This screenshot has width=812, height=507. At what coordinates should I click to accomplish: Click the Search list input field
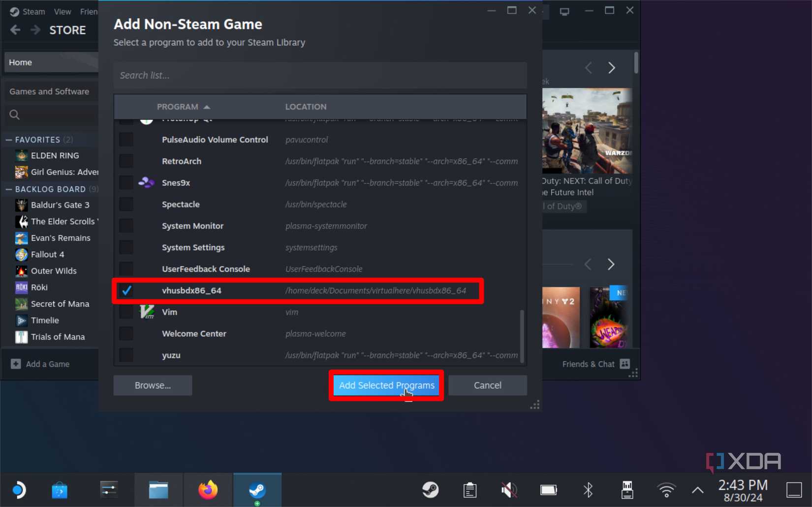pyautogui.click(x=320, y=75)
